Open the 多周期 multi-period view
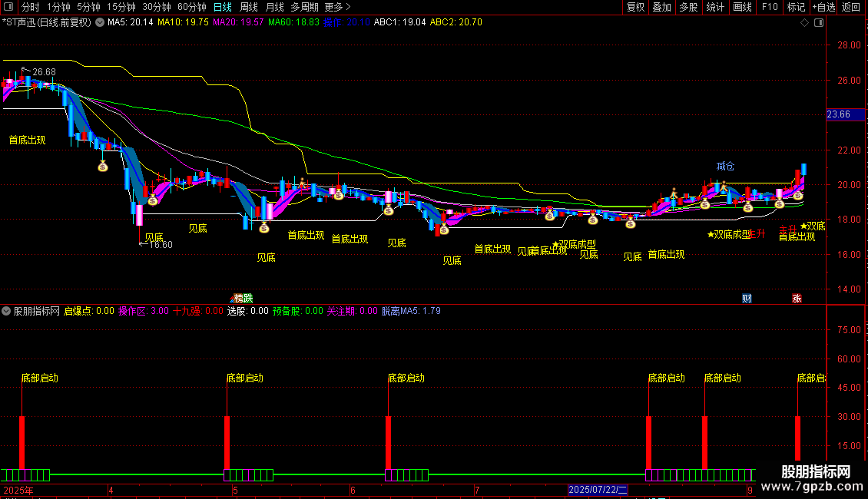Viewport: 868px width, 499px height. [x=304, y=7]
